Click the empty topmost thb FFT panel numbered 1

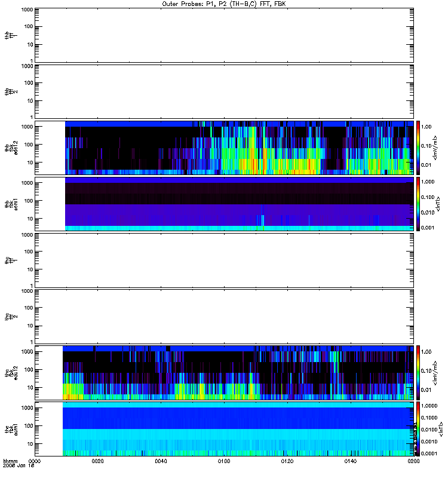[x=225, y=35]
